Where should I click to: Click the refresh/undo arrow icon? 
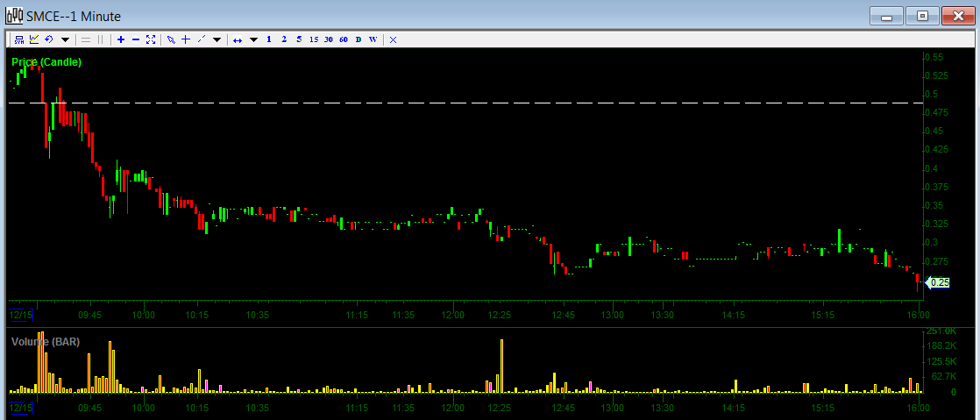[x=49, y=39]
